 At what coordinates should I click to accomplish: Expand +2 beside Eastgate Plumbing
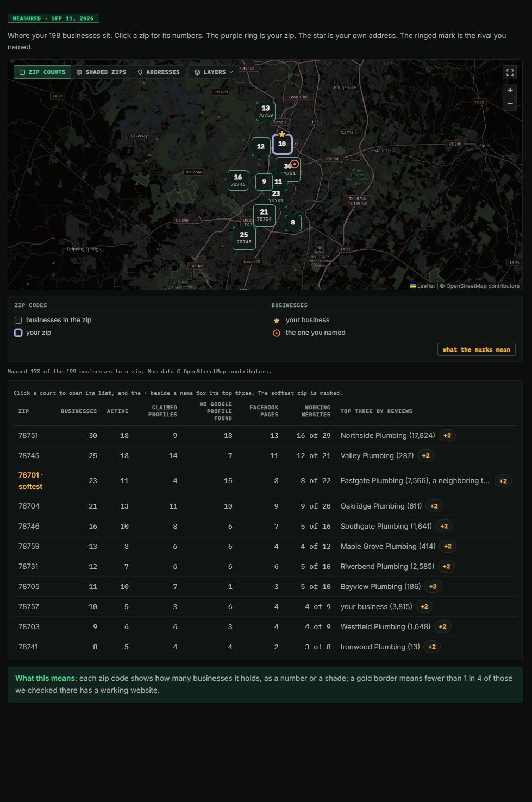pyautogui.click(x=503, y=481)
